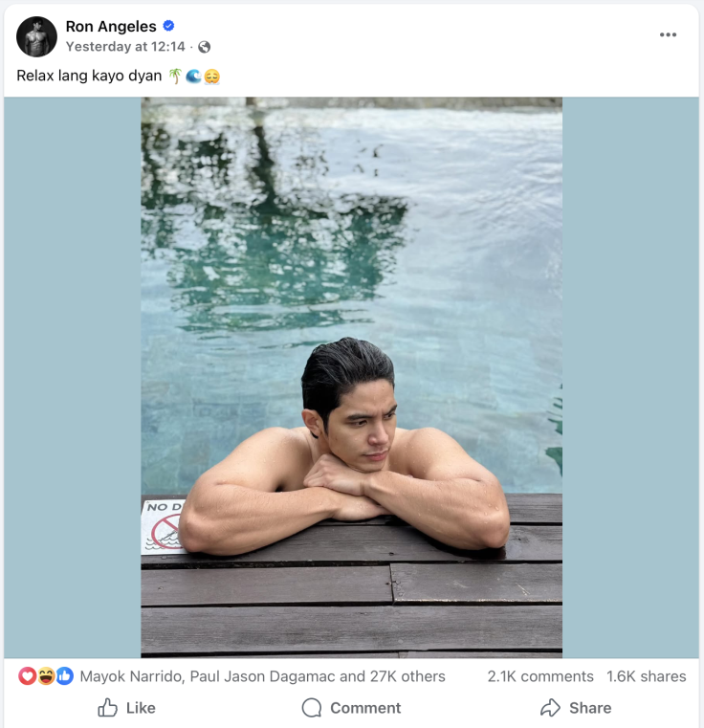This screenshot has height=728, width=704.
Task: Open Ron Angeles profile picture
Action: click(36, 36)
